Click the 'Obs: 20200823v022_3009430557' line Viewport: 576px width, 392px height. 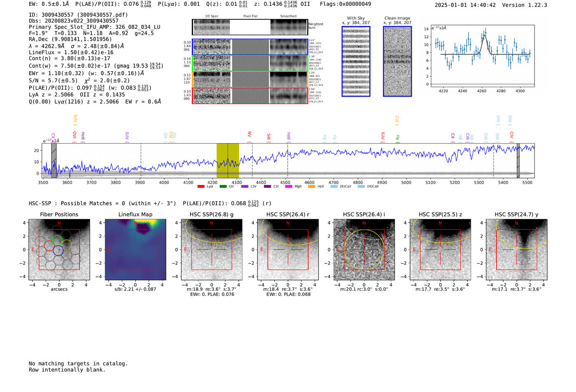tap(74, 21)
